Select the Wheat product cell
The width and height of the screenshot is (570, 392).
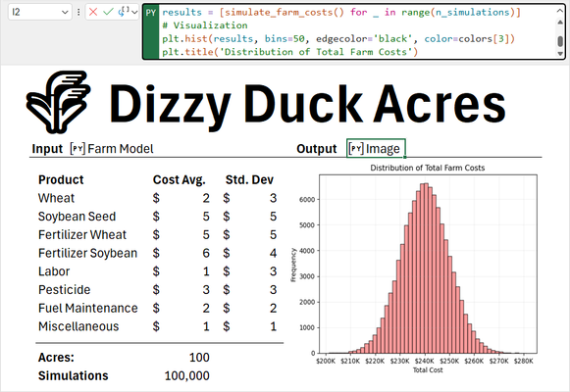[56, 198]
